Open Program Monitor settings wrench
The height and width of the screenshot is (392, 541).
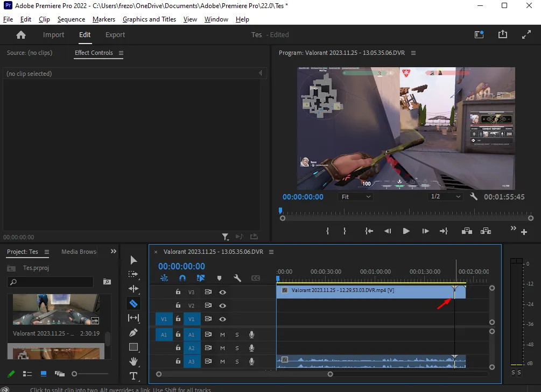[x=474, y=196]
